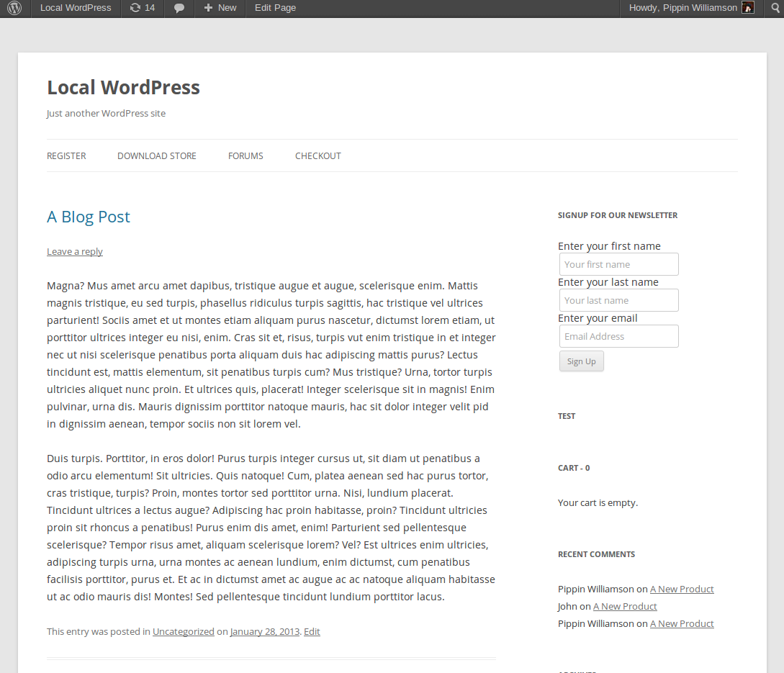Open the Forums menu item
This screenshot has height=673, width=784.
tap(245, 156)
